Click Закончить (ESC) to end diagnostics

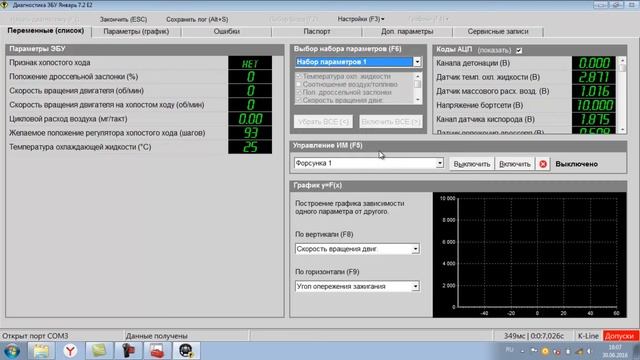click(x=123, y=19)
